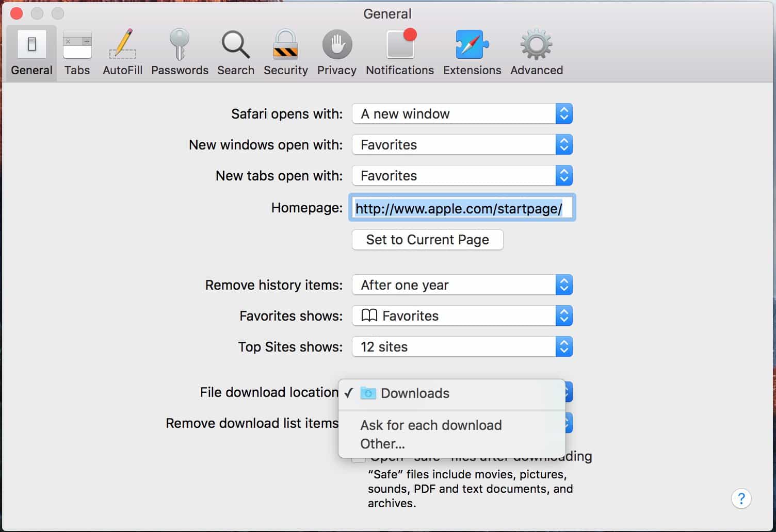Choose 'Ask for each download' option
Image resolution: width=776 pixels, height=532 pixels.
[x=431, y=425]
